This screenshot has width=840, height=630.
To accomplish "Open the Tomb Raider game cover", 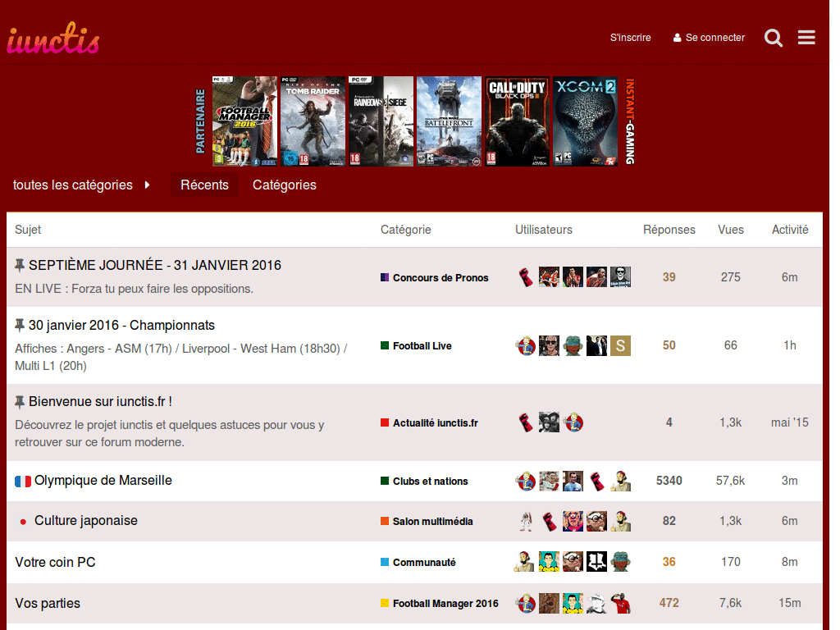I will (313, 121).
